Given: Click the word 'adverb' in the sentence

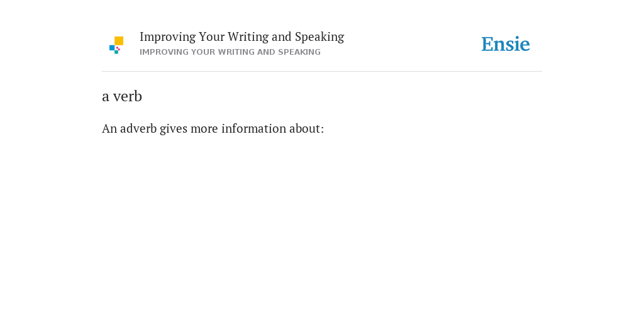Looking at the screenshot, I should 138,129.
